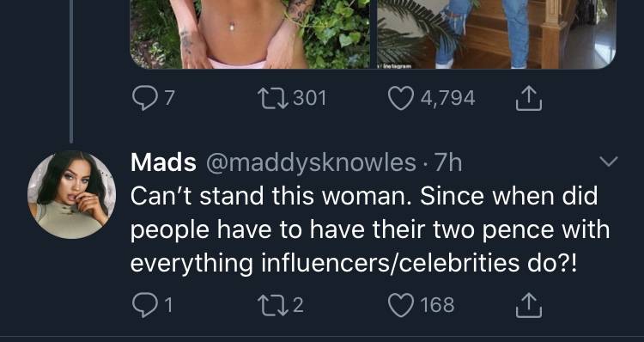View the left bikini photo in the tweet
The height and width of the screenshot is (342, 644).
(x=250, y=34)
